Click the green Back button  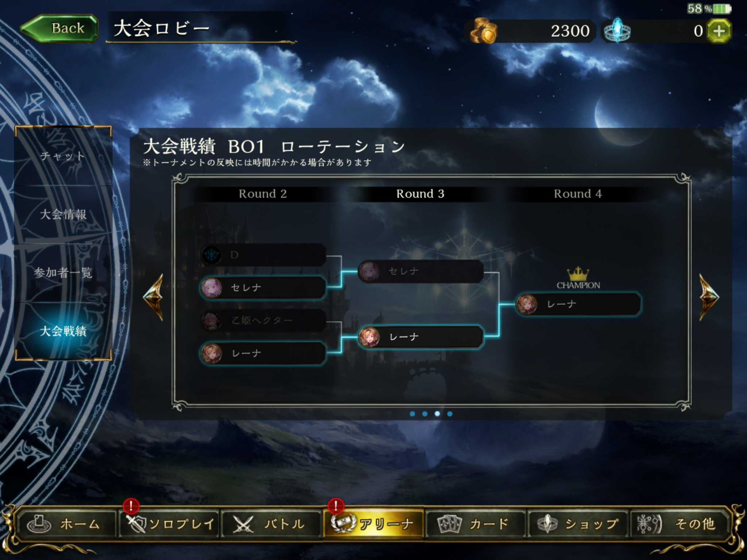(60, 28)
